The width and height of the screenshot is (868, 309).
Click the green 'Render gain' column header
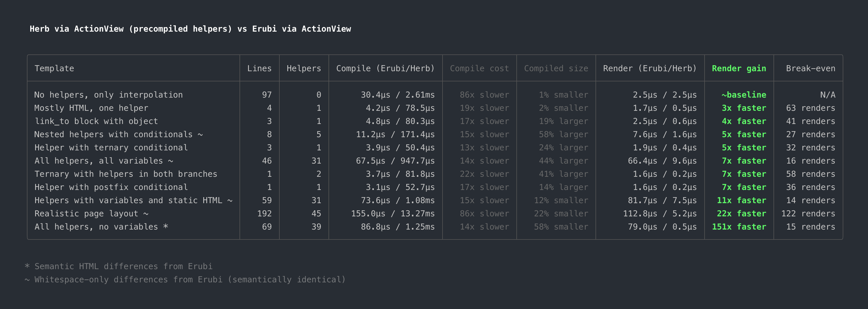tap(739, 68)
